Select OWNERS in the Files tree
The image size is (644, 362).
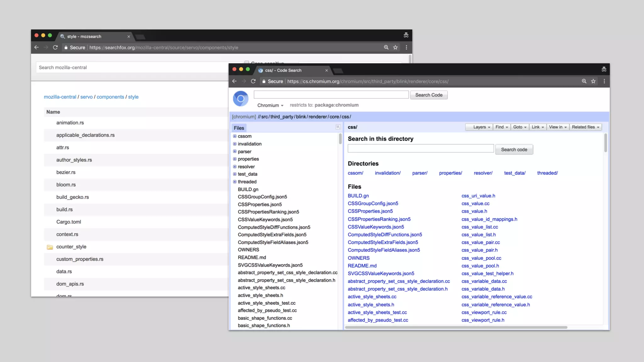tap(248, 250)
